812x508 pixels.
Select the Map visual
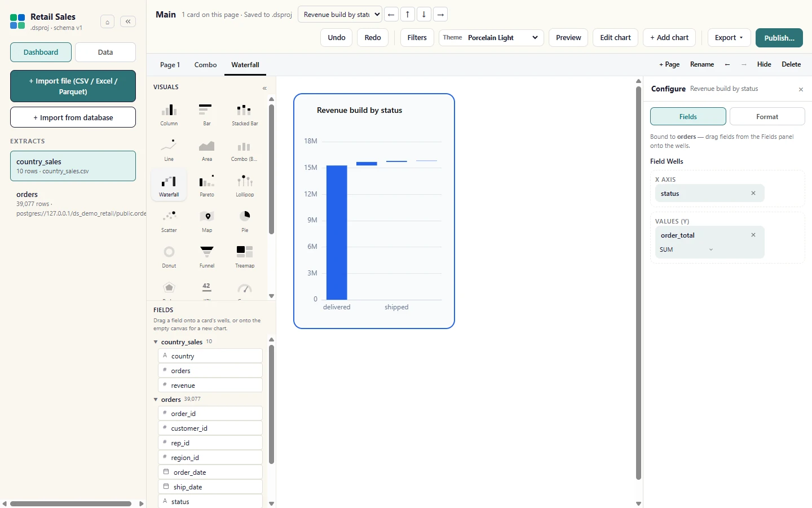[x=207, y=221]
